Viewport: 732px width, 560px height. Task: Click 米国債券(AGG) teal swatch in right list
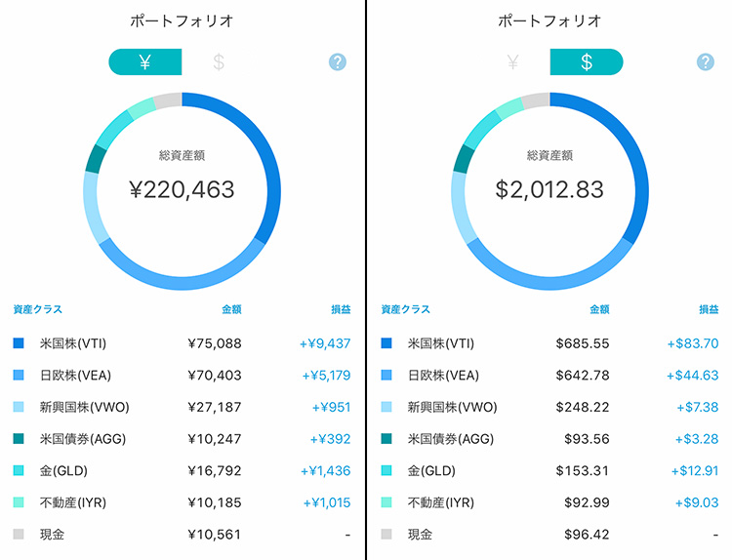(386, 439)
